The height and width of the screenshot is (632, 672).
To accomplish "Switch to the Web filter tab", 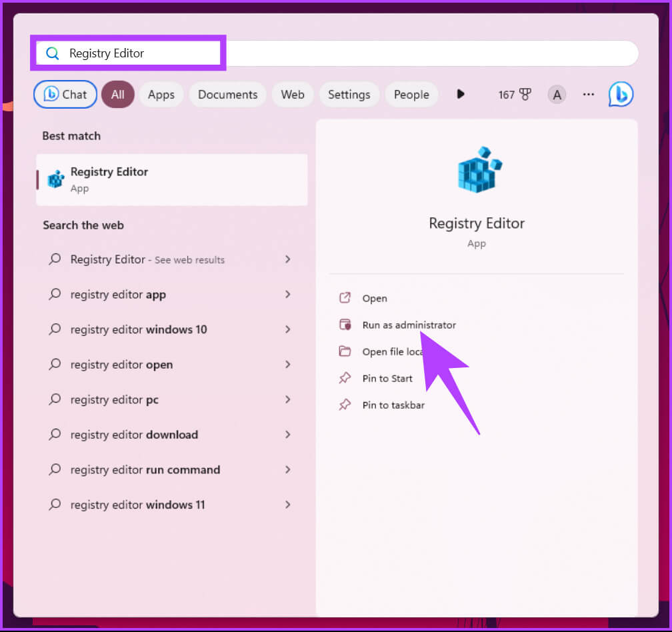I will click(x=293, y=94).
